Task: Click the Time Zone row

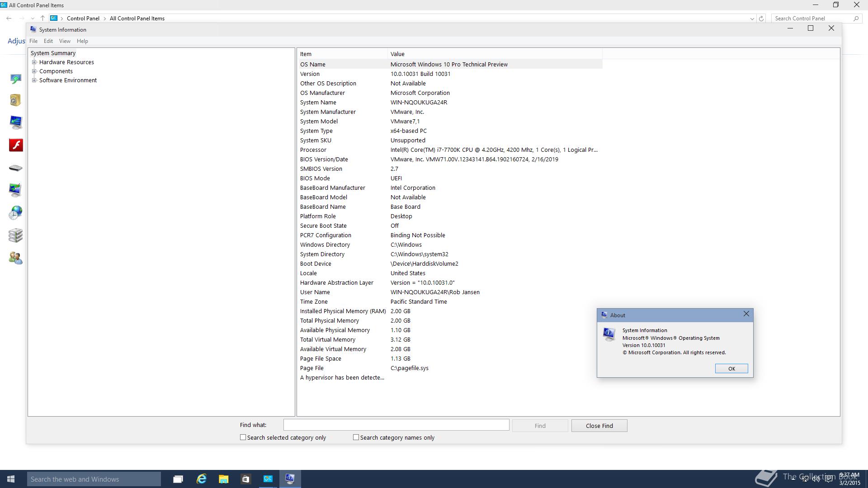Action: (x=450, y=302)
